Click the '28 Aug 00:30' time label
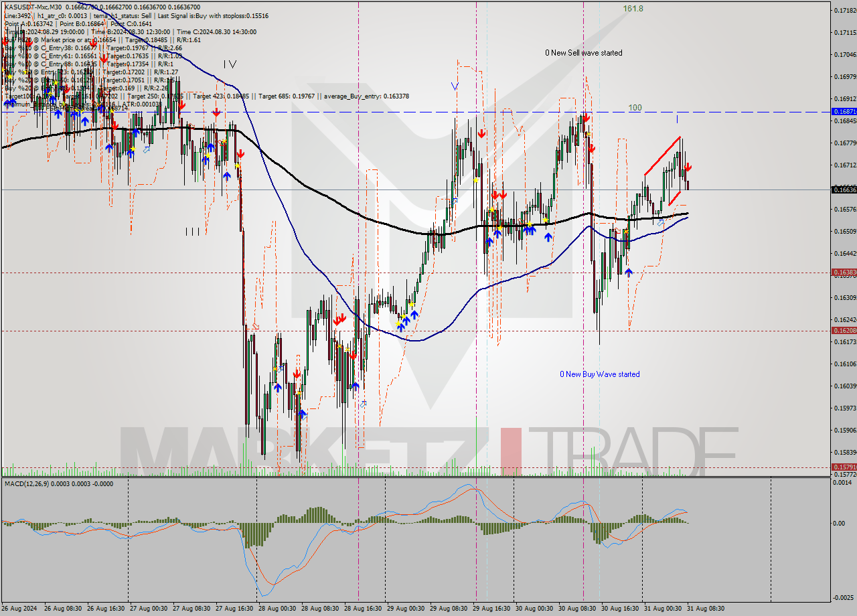 (279, 609)
